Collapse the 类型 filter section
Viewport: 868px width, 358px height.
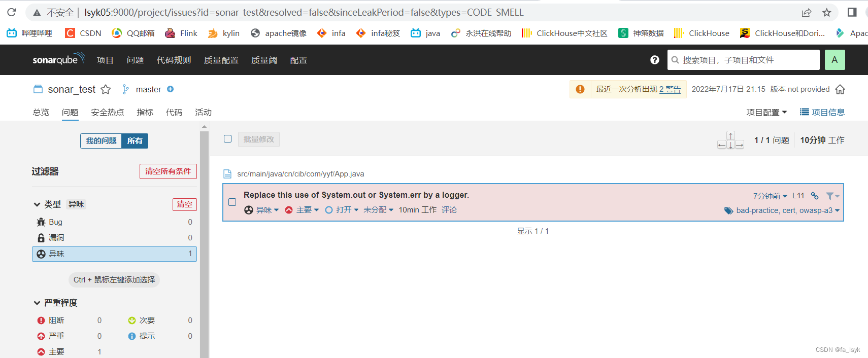47,204
